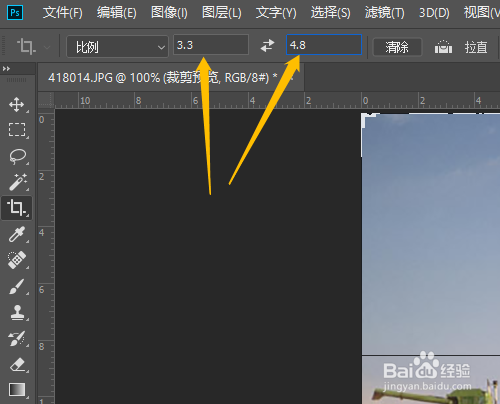Select the Eraser tool
500x404 pixels.
pyautogui.click(x=17, y=364)
